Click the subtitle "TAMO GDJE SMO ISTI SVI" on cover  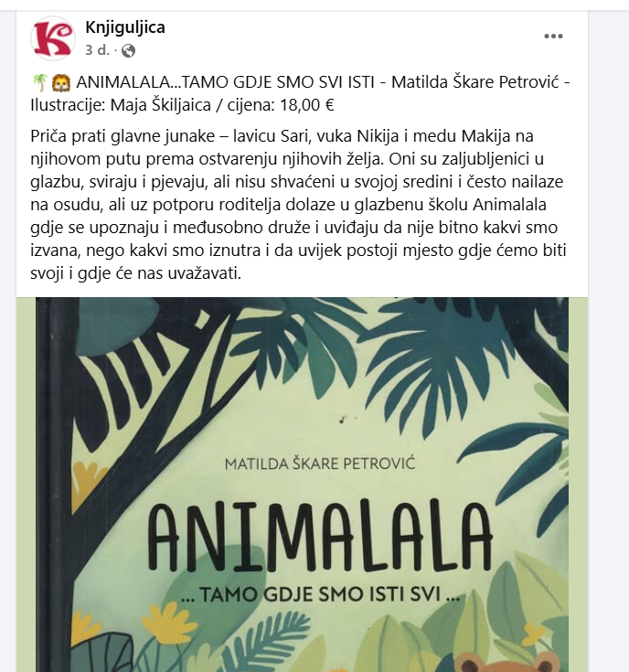tap(319, 598)
